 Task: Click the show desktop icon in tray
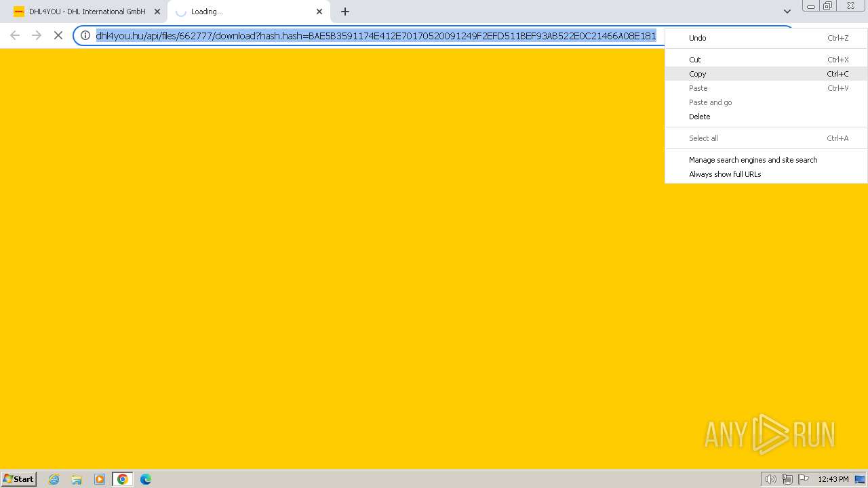860,479
